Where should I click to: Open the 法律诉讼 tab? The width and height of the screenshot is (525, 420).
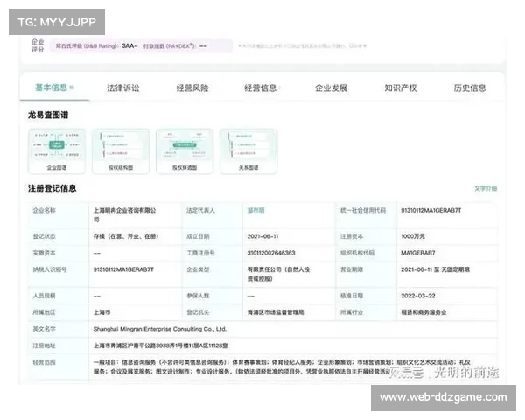[122, 87]
